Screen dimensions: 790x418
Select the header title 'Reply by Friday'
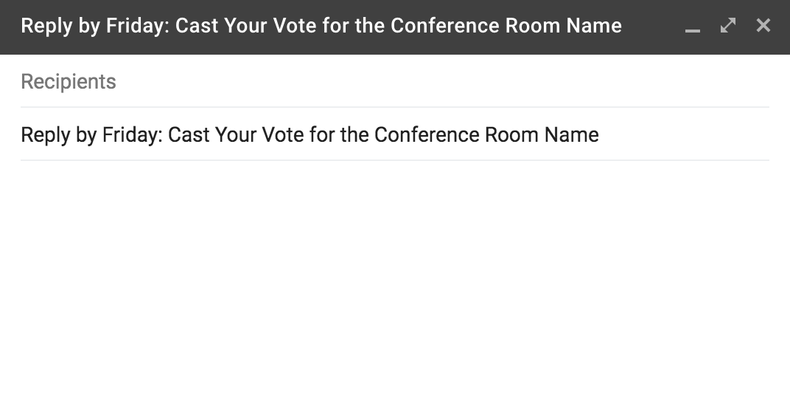coord(89,25)
